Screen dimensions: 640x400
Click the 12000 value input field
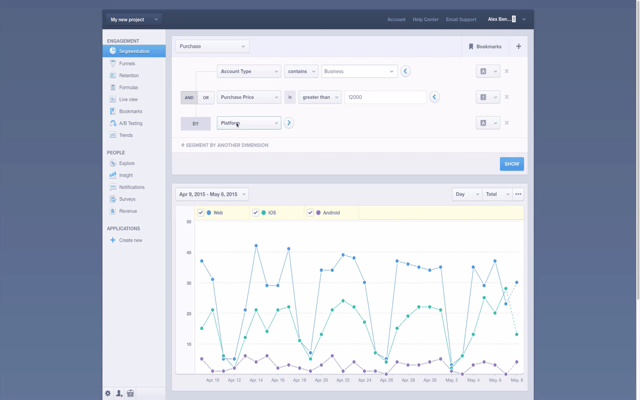point(385,97)
